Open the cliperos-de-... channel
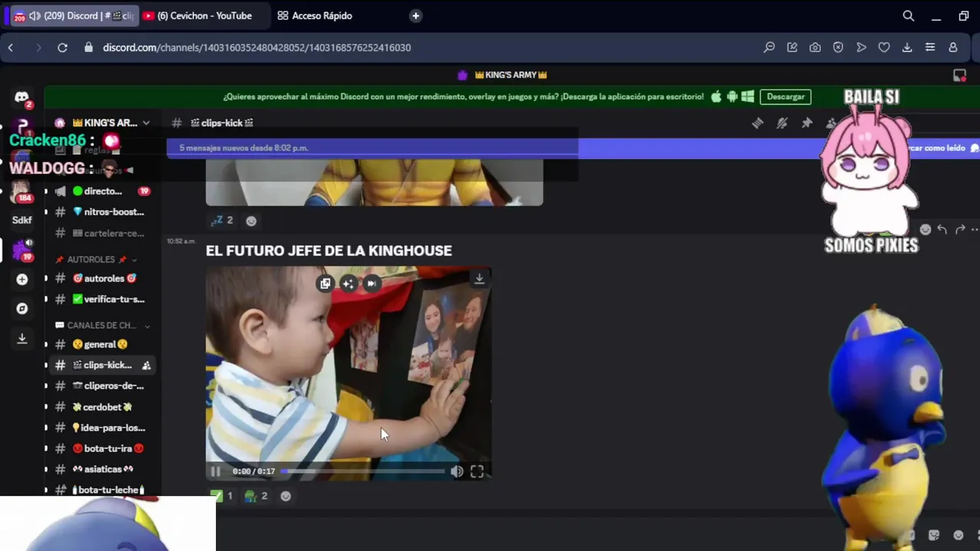The width and height of the screenshot is (980, 551). click(x=103, y=386)
